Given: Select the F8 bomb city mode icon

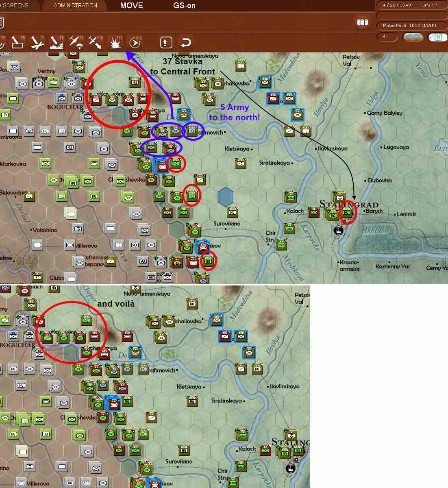Looking at the screenshot, I should point(57,42).
